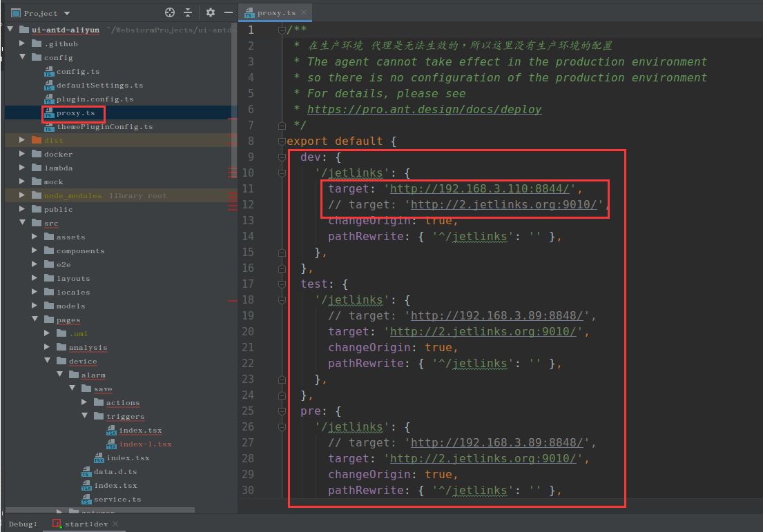Click the locate/scroll-from-source crosshair icon
Screen dimensions: 763x532
pos(170,13)
